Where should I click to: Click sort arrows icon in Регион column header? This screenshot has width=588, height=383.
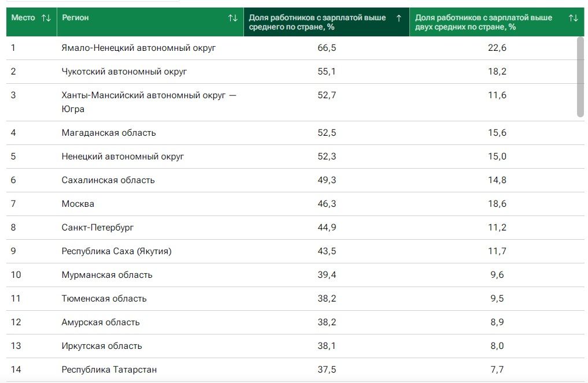[x=232, y=18]
